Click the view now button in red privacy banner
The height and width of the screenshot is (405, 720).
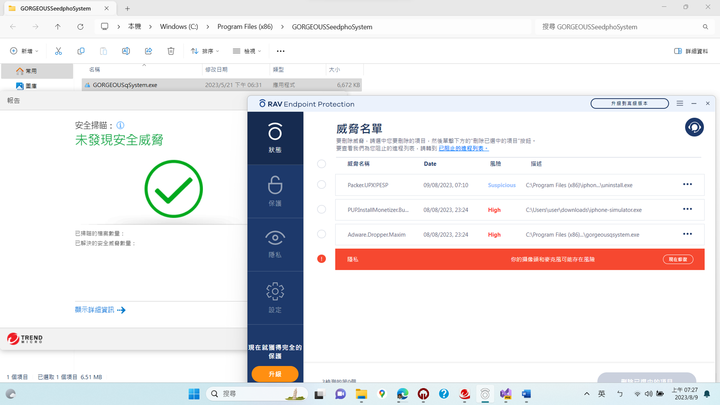678,259
